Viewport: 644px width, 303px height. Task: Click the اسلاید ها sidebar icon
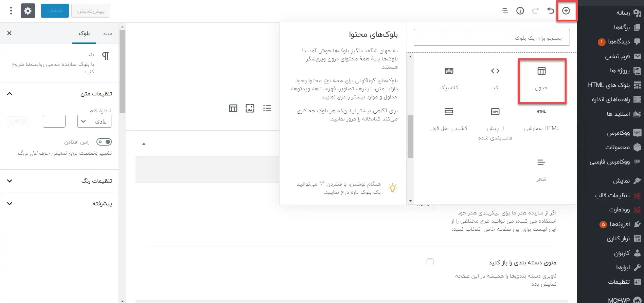click(637, 114)
